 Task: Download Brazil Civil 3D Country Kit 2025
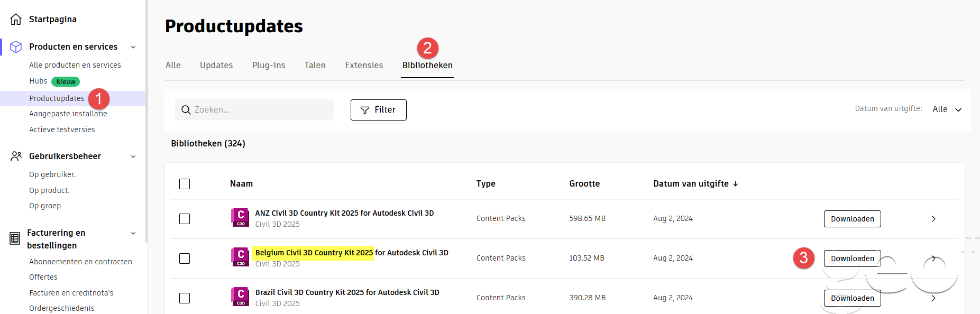(x=853, y=298)
